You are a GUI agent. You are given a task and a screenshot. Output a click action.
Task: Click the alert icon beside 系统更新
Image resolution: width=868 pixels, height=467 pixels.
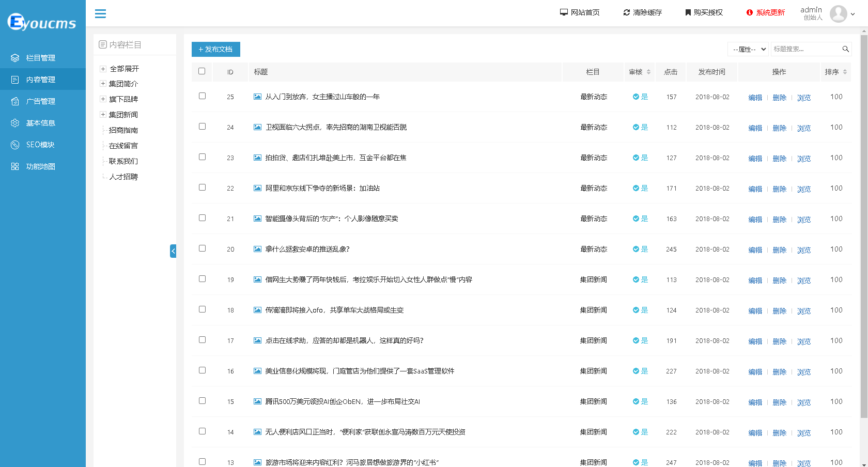pos(750,12)
